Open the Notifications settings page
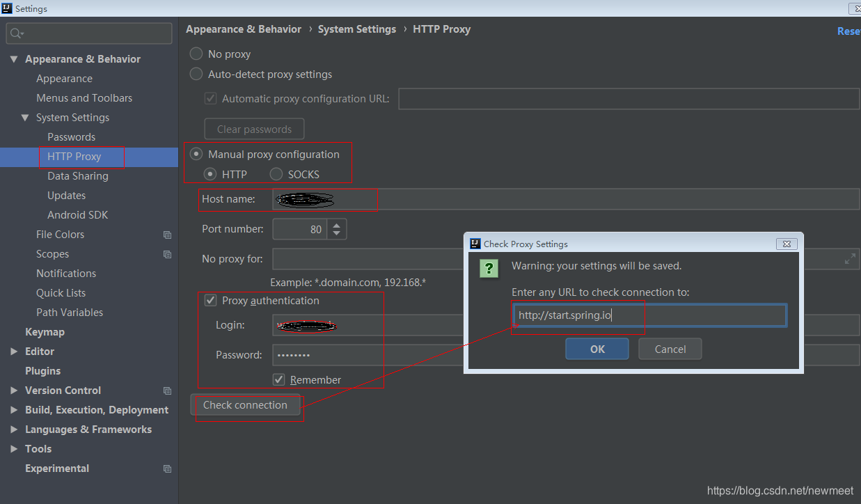This screenshot has height=504, width=861. pos(66,274)
